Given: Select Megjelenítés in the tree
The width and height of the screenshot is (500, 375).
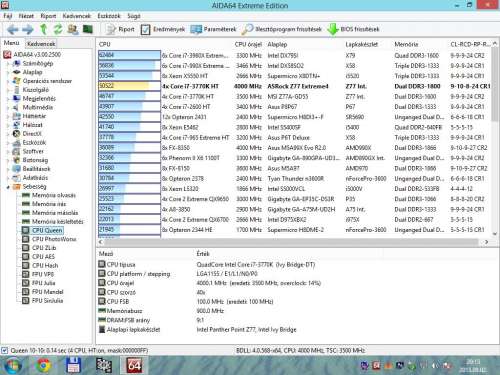Looking at the screenshot, I should point(39,98).
